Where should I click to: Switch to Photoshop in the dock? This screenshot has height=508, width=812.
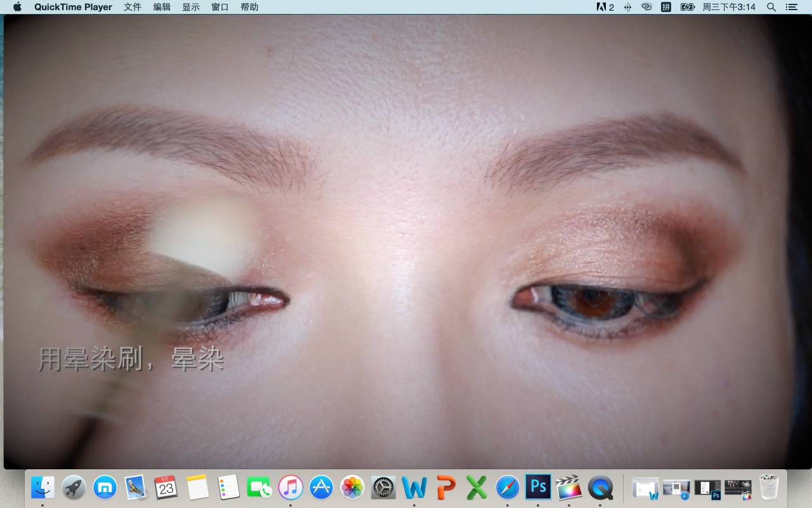(538, 488)
